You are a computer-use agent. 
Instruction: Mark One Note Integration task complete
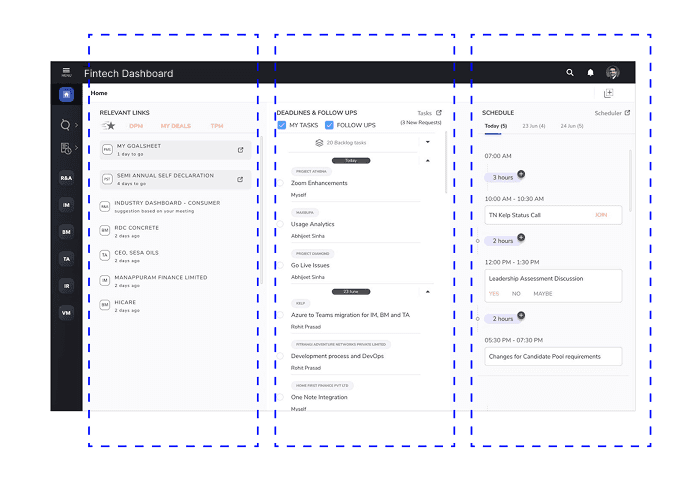point(280,397)
